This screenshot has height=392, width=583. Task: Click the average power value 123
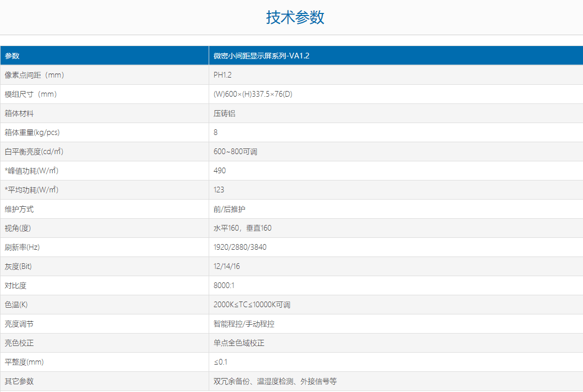tap(219, 190)
